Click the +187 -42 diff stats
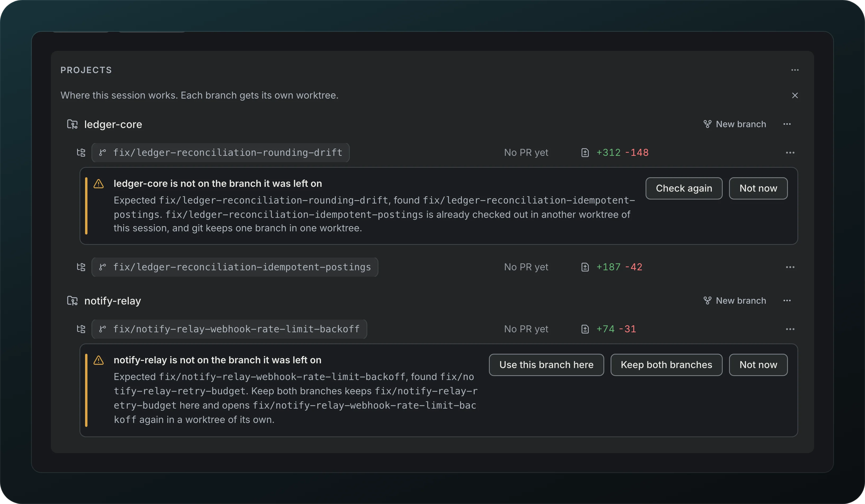This screenshot has width=865, height=504. tap(619, 267)
